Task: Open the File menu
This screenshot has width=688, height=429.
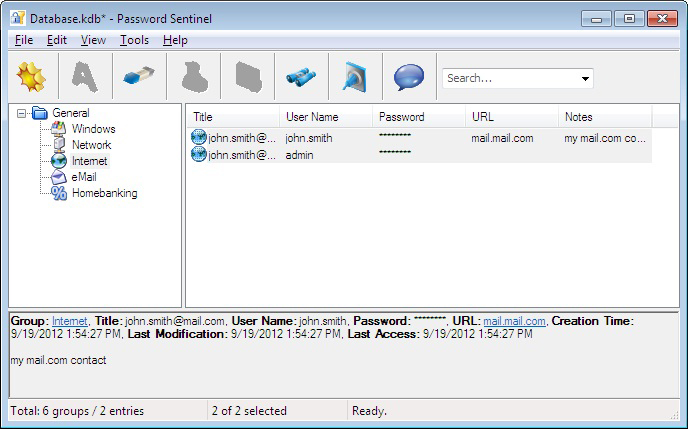Action: pos(24,40)
